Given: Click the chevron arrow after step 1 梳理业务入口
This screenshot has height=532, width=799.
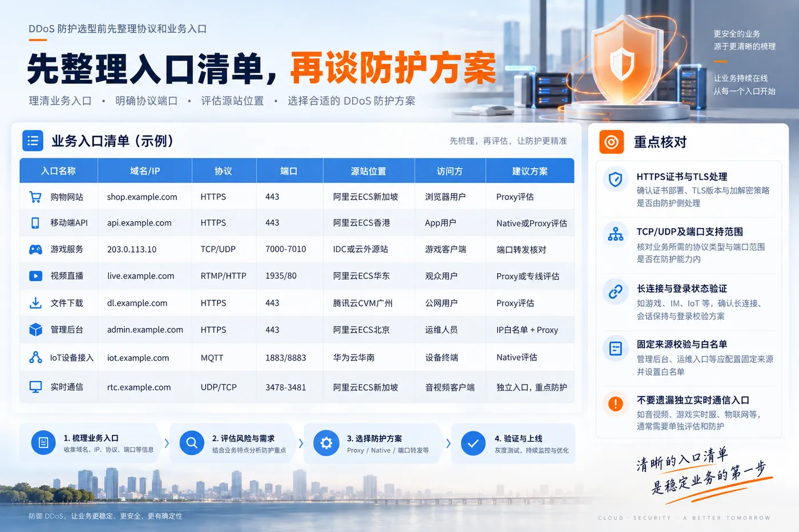Looking at the screenshot, I should (x=167, y=442).
